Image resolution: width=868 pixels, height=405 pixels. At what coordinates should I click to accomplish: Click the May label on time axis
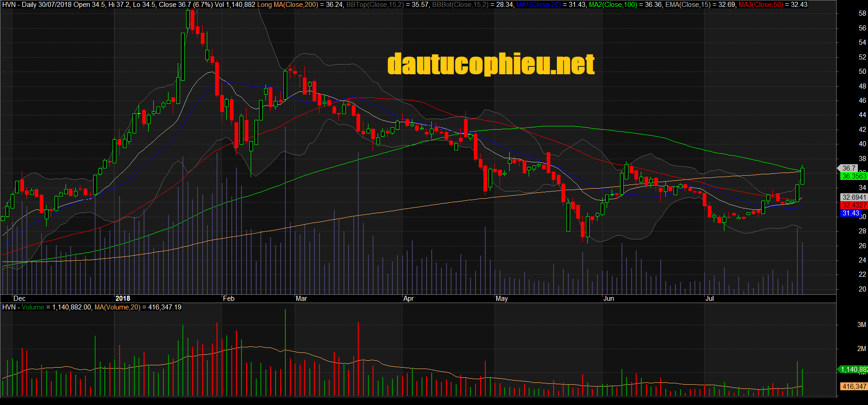pyautogui.click(x=501, y=298)
